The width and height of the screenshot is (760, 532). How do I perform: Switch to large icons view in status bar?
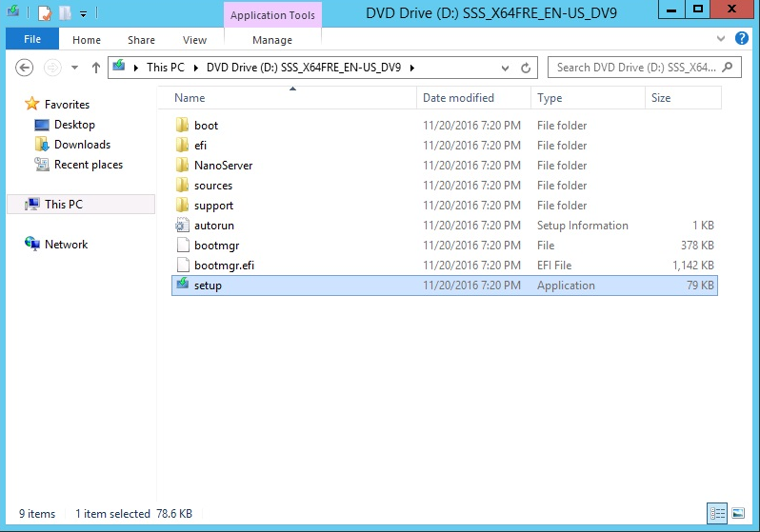tap(737, 514)
